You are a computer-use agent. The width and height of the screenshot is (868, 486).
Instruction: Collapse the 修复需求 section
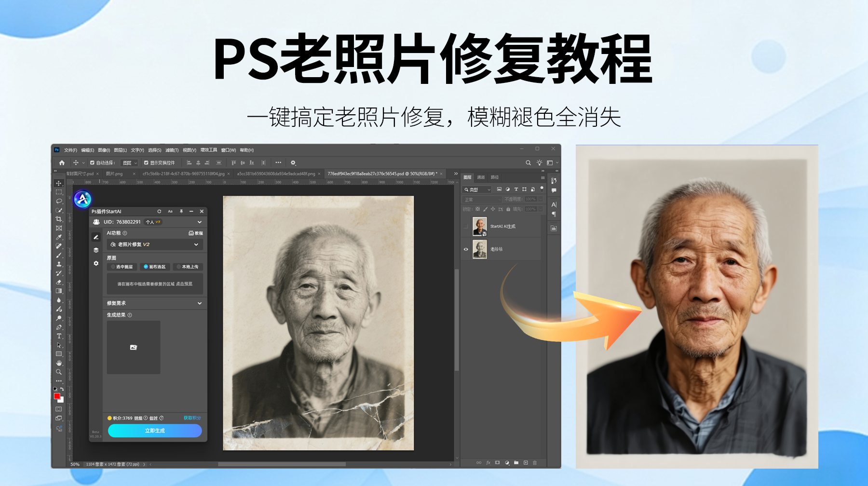200,303
